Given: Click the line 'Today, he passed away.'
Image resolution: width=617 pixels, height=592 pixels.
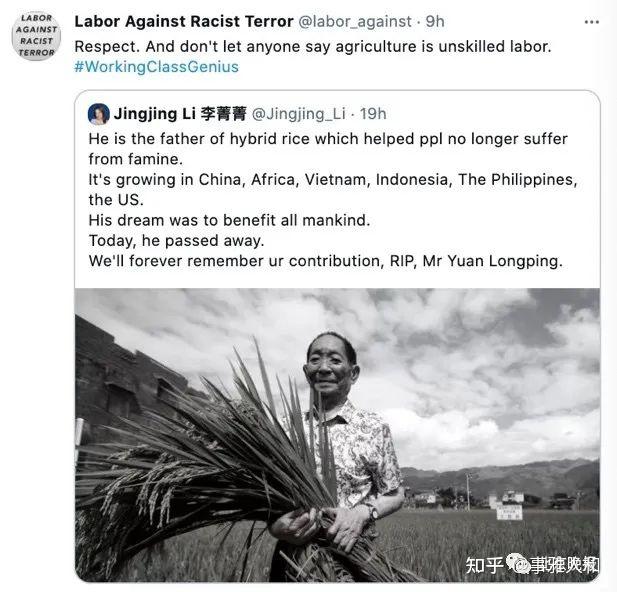Looking at the screenshot, I should pos(176,240).
